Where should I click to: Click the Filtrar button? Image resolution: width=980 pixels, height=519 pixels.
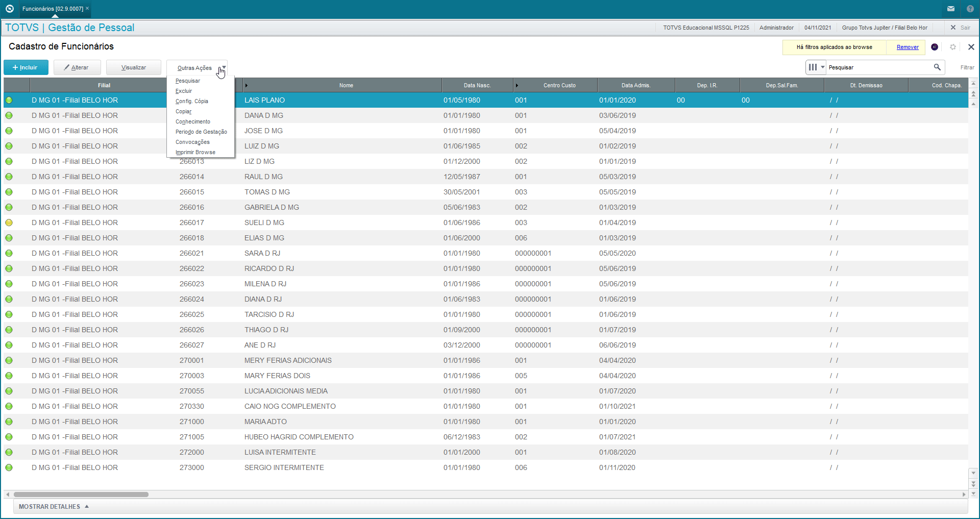pyautogui.click(x=967, y=67)
